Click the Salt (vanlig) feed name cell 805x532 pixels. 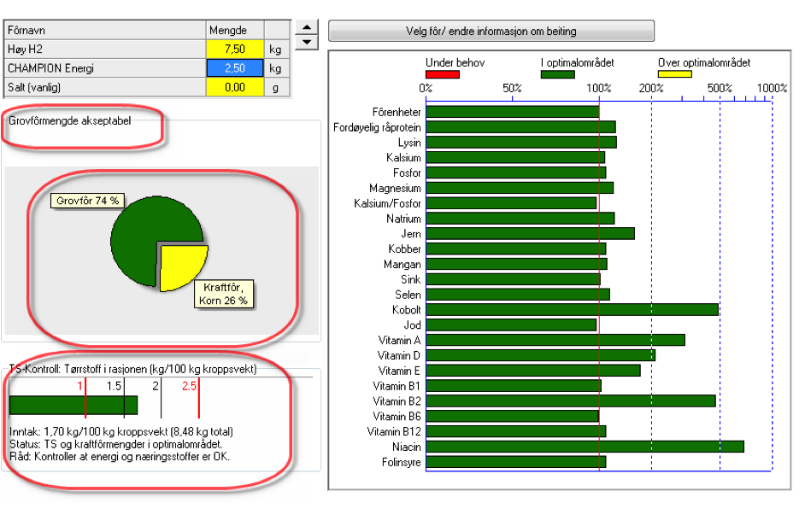[x=105, y=87]
